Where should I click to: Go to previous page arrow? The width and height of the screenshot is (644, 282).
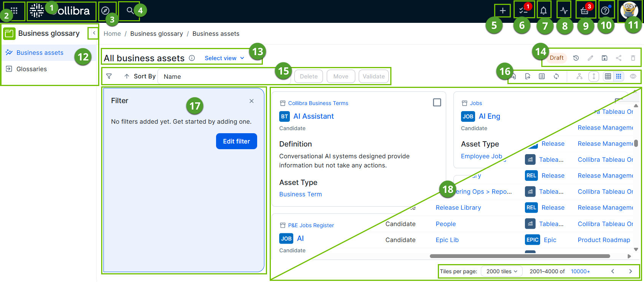point(612,271)
